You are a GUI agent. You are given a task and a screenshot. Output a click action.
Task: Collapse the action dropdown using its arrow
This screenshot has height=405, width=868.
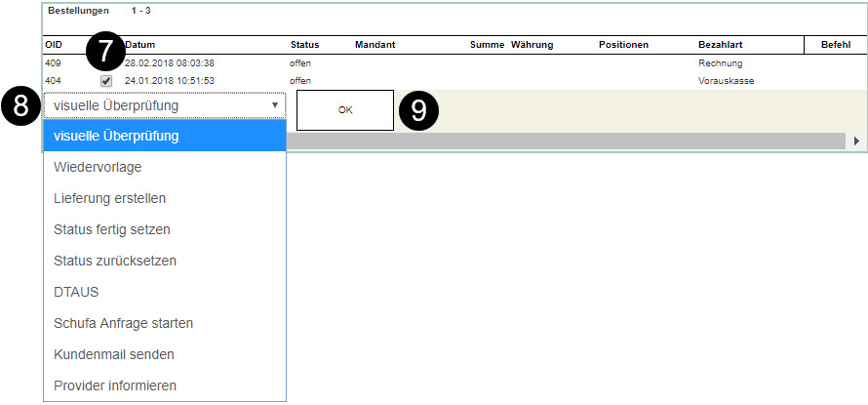pyautogui.click(x=275, y=105)
